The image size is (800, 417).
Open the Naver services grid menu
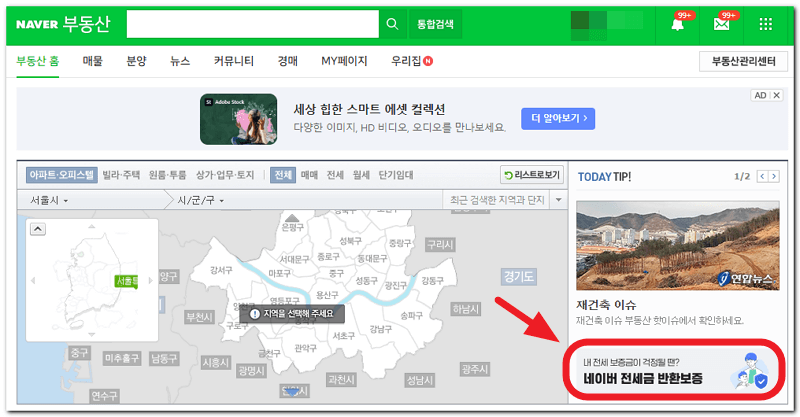pos(766,24)
